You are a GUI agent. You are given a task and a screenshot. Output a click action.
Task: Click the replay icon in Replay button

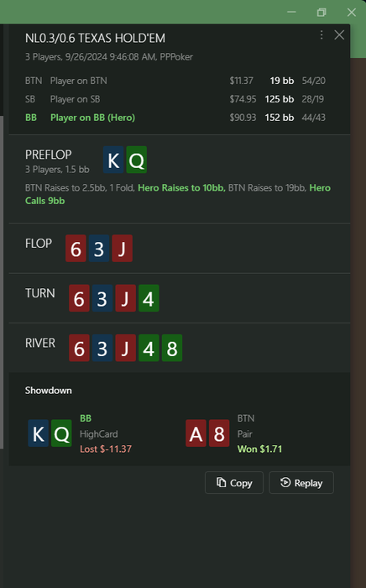(x=285, y=482)
